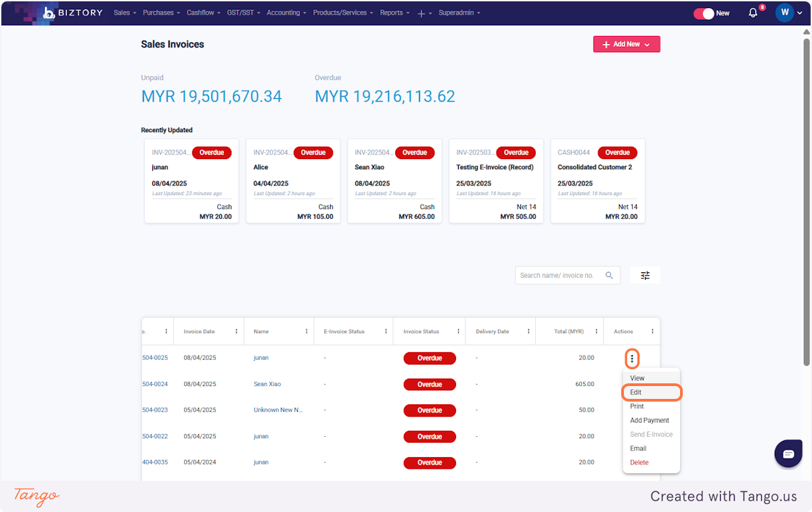Image resolution: width=812 pixels, height=512 pixels.
Task: Open invoice link 504-0025
Action: 155,358
